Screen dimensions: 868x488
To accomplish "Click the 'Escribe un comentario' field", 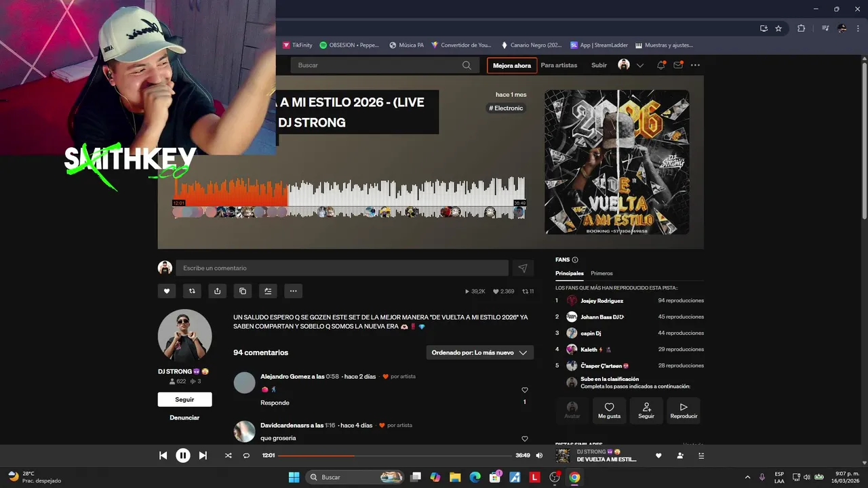I will [x=342, y=268].
